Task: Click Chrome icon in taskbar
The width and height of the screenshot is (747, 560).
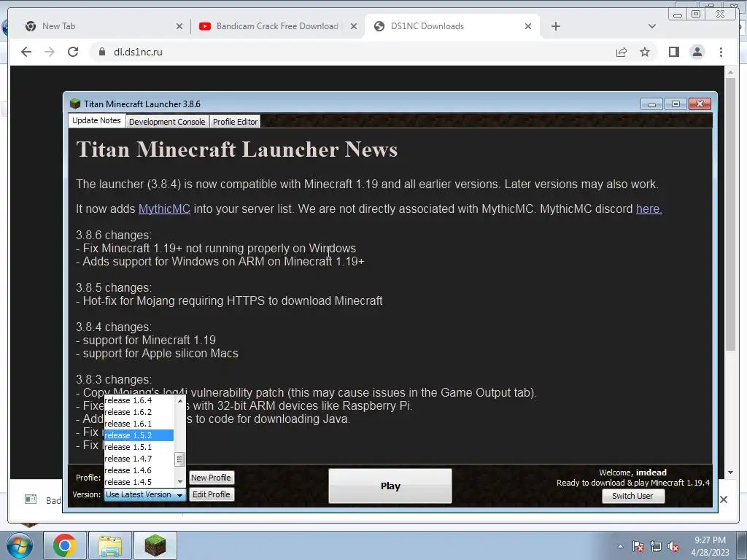Action: [x=65, y=545]
